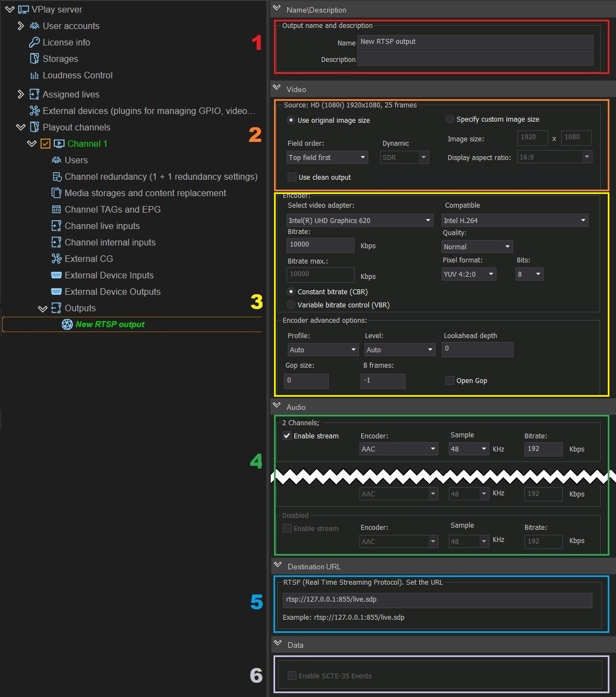
Task: Click the Channel redundancy icon
Action: tap(56, 176)
